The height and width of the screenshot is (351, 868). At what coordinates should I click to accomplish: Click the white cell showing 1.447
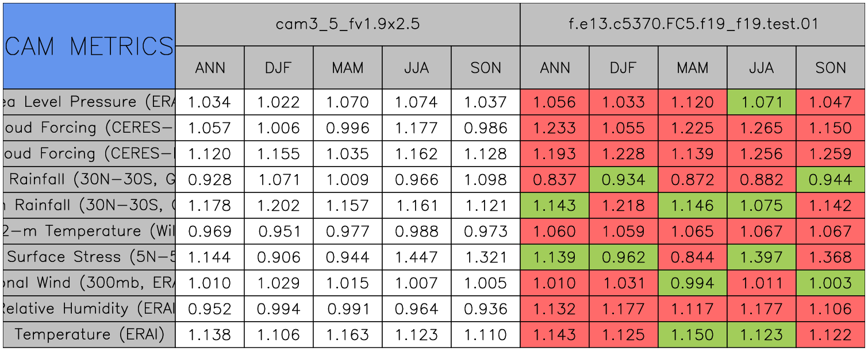[x=417, y=257]
